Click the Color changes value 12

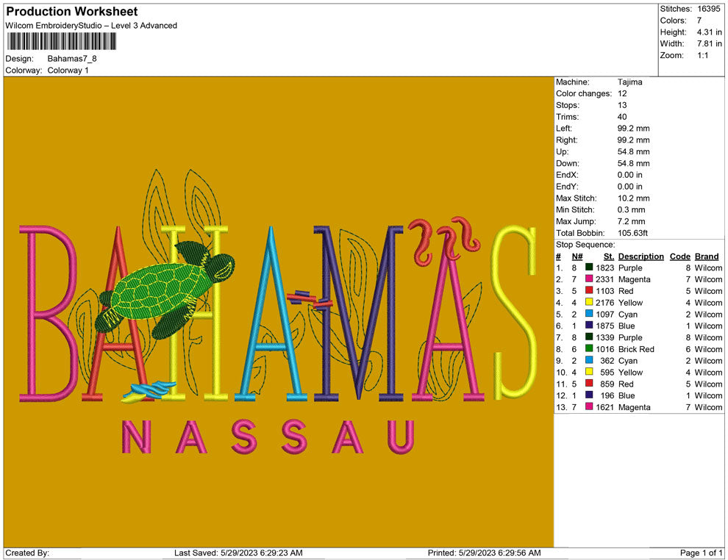[x=622, y=94]
